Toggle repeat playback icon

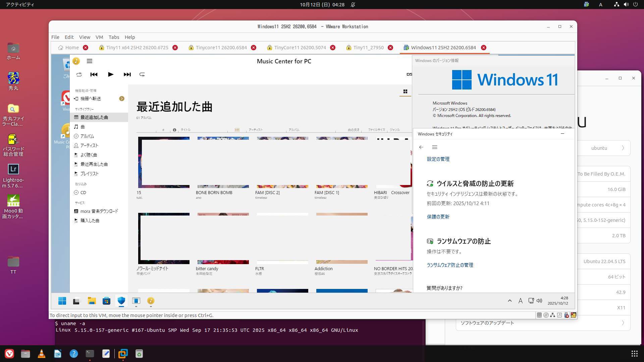pyautogui.click(x=142, y=74)
